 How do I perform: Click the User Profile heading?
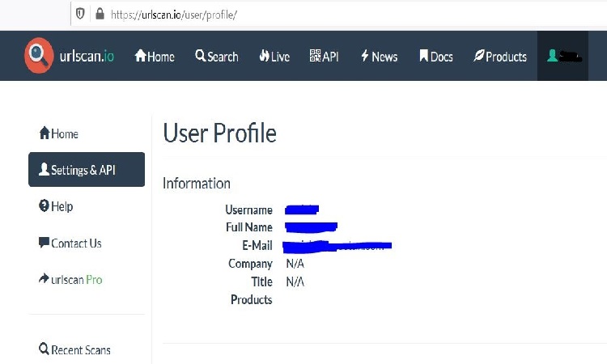coord(219,133)
